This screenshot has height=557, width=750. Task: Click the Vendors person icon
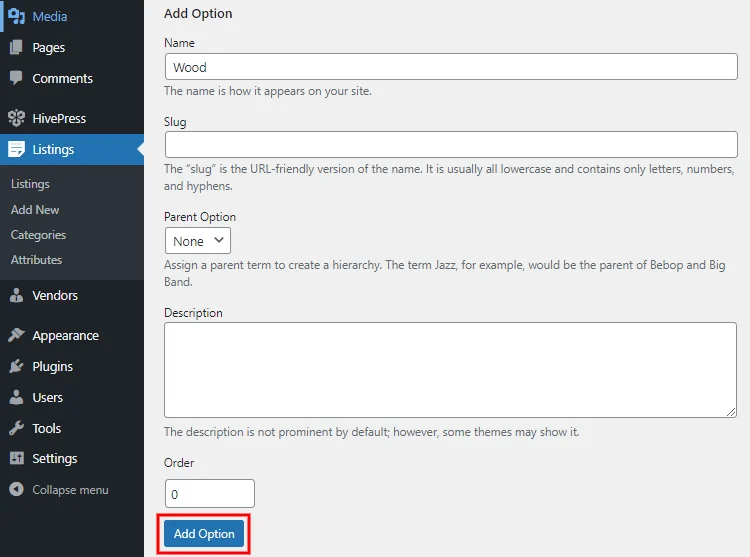(16, 295)
